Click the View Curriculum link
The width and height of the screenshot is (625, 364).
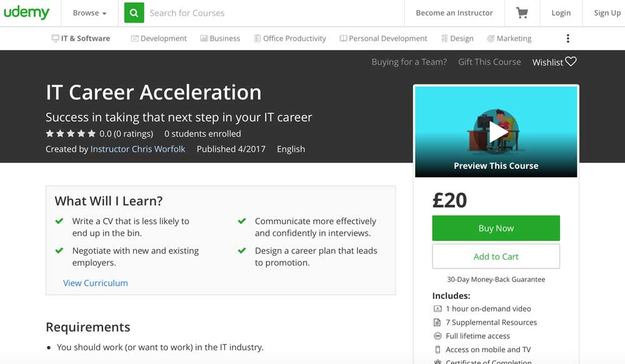pos(95,283)
